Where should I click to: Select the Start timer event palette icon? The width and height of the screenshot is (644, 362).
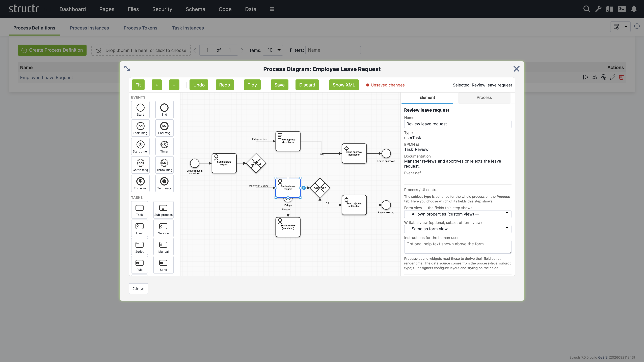click(140, 147)
